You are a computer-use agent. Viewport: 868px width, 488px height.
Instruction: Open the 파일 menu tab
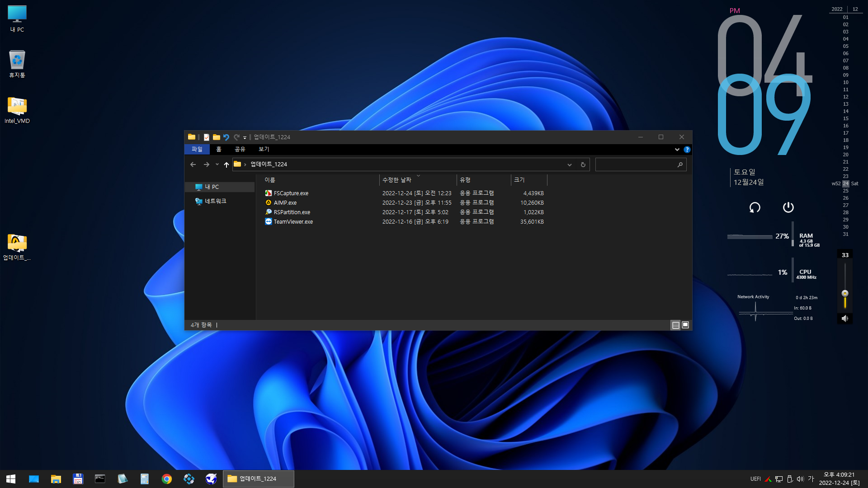tap(197, 149)
